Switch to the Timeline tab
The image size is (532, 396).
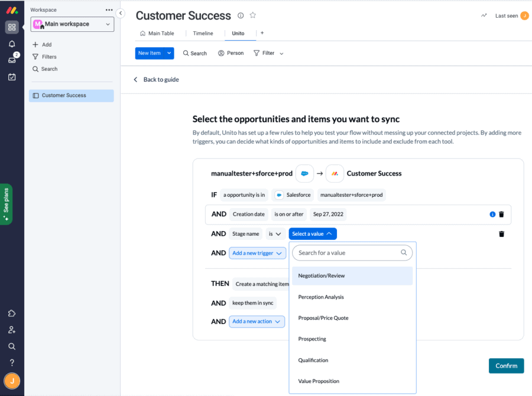(203, 33)
